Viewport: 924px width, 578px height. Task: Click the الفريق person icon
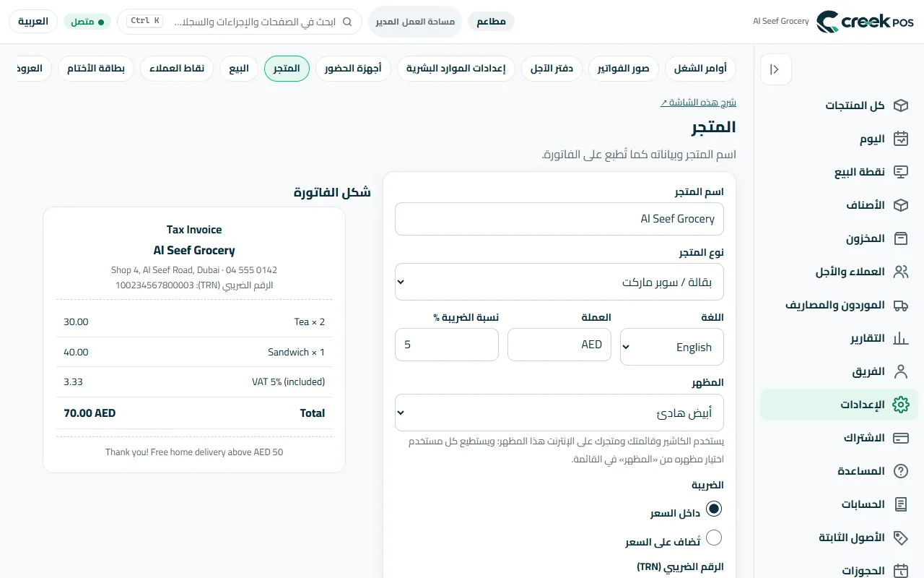click(900, 371)
